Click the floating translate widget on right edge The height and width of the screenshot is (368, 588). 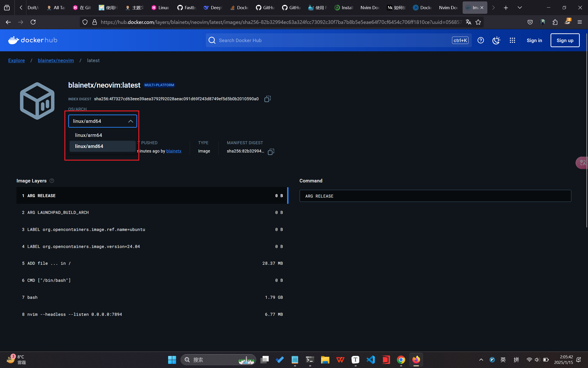coord(582,163)
